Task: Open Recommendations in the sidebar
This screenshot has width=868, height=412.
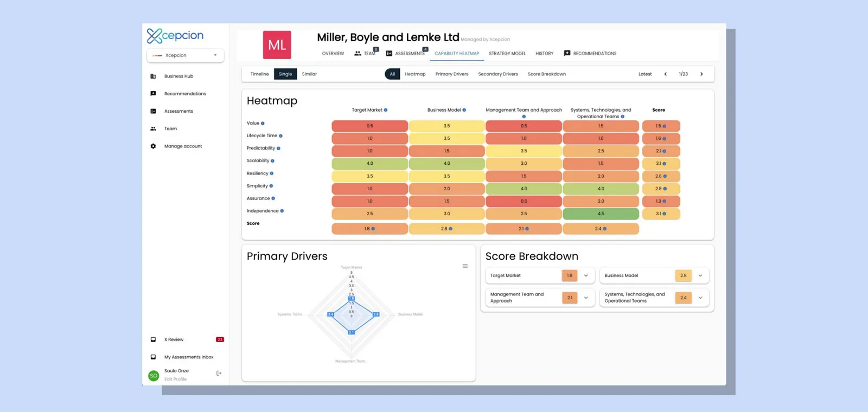Action: click(x=185, y=94)
